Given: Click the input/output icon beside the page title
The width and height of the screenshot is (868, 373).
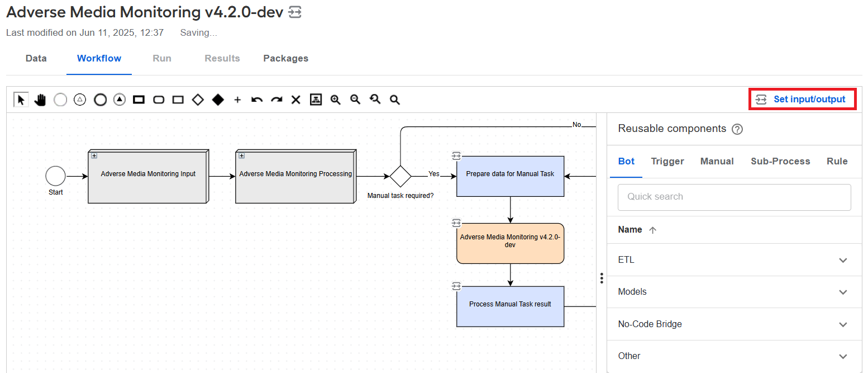Looking at the screenshot, I should [x=295, y=12].
